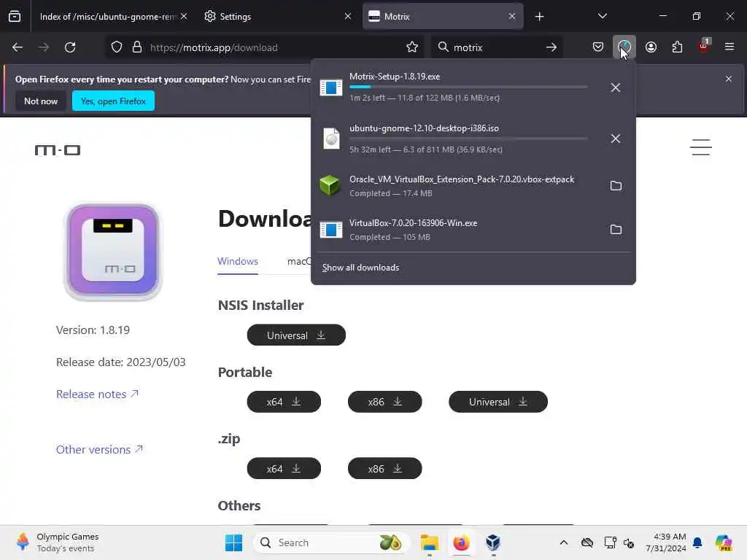Switch to the Index of /misc/ubuntu-gnome tab
The image size is (747, 560).
click(108, 17)
